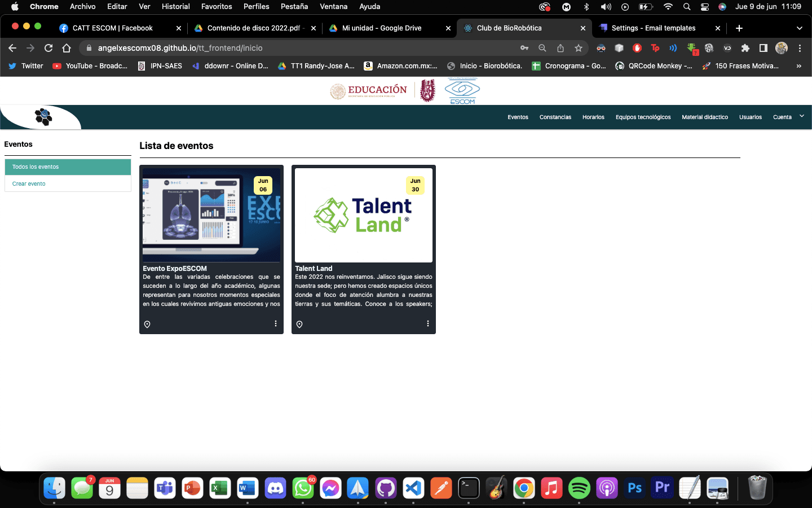Screen dimensions: 812x508
Task: Open a new Chrome tab
Action: point(739,28)
